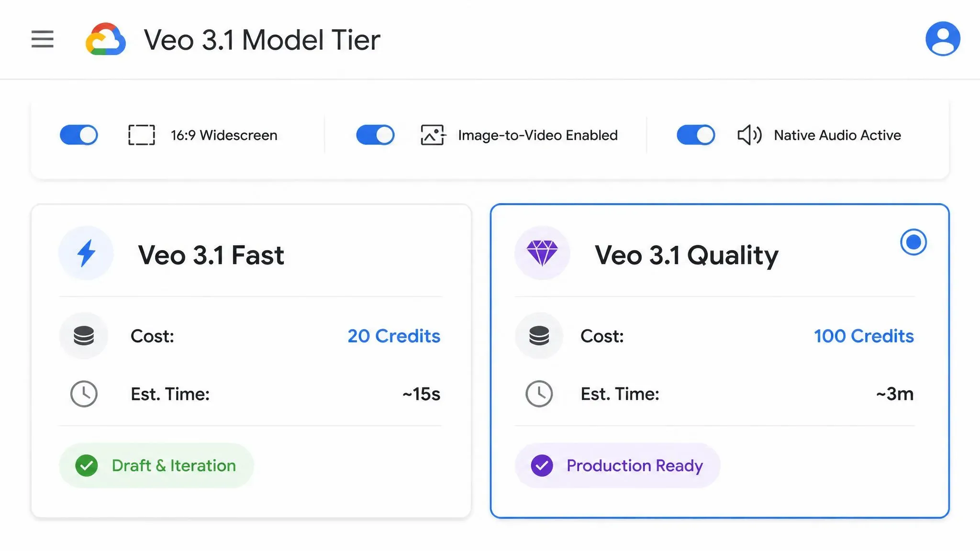Click the 20 Credits cost link
Image resolution: width=980 pixels, height=551 pixels.
tap(394, 336)
